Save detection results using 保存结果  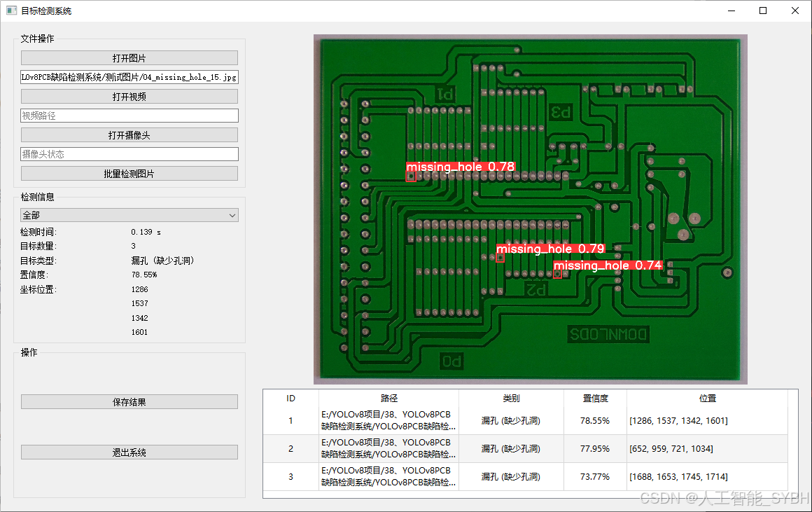point(129,401)
